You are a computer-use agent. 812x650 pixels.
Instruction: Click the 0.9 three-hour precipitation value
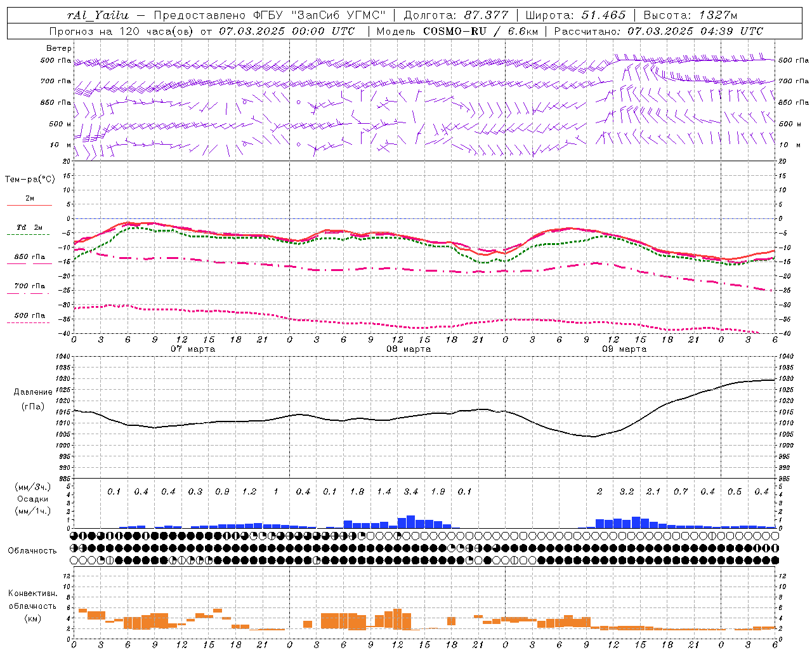[x=222, y=491]
